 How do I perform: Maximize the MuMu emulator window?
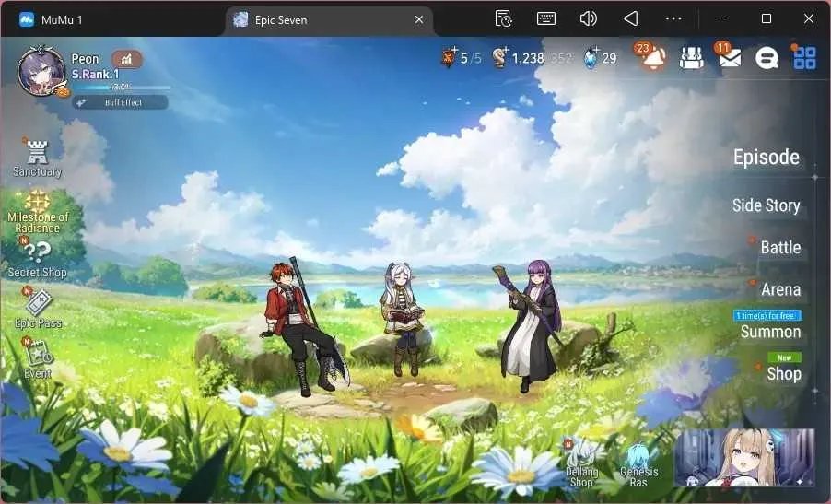pos(767,19)
